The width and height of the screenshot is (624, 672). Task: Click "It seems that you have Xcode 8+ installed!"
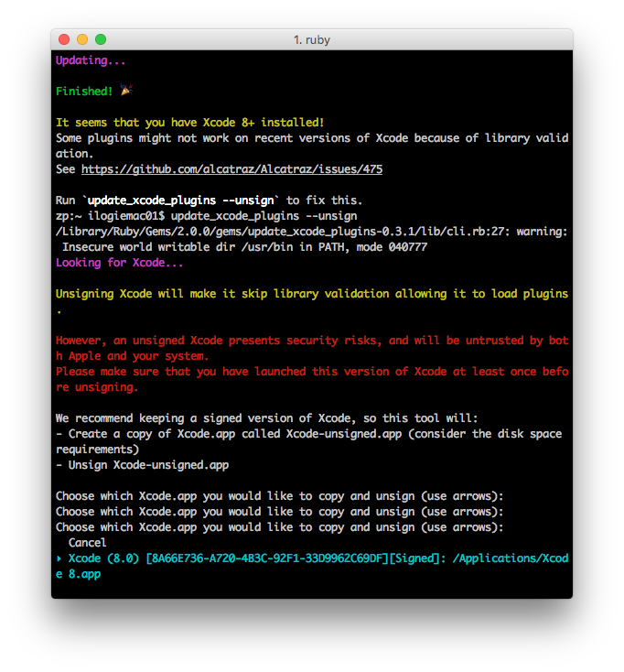click(x=189, y=123)
